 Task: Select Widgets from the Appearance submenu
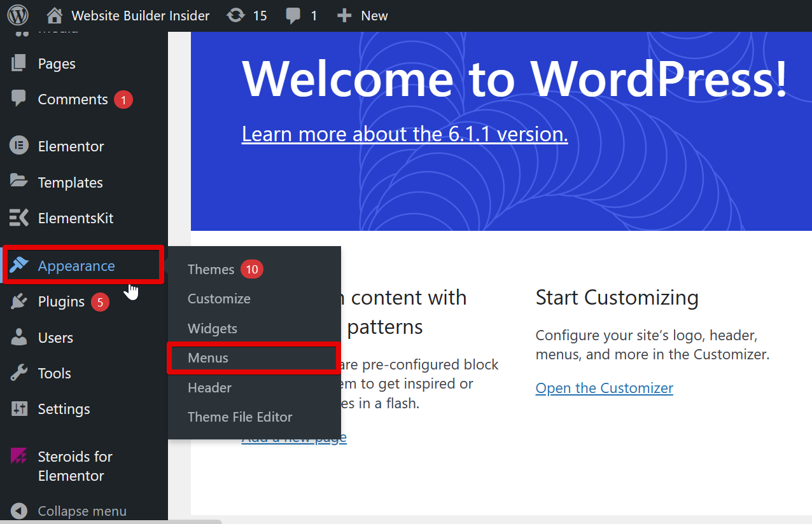(213, 329)
